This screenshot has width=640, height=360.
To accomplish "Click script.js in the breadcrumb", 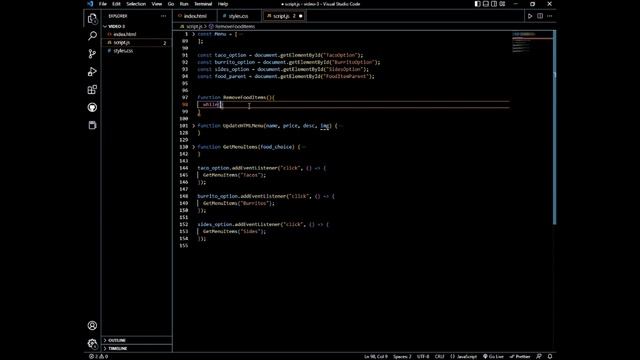I will pyautogui.click(x=194, y=27).
